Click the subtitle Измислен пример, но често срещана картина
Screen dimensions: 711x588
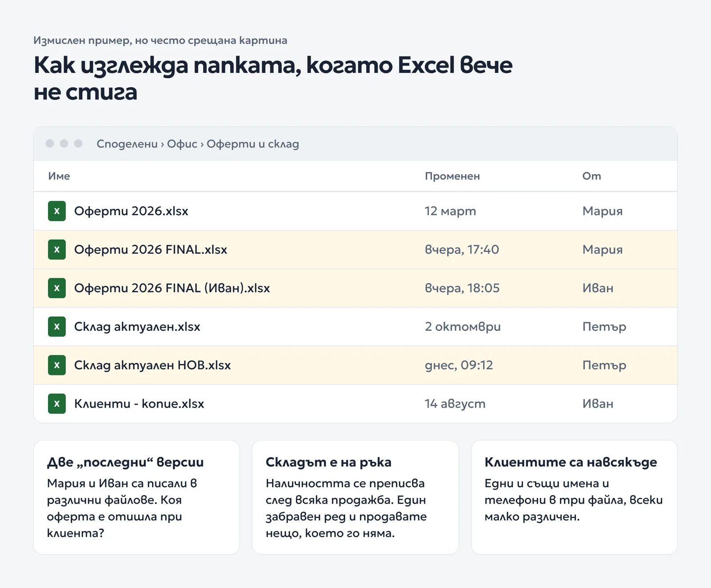pos(160,40)
